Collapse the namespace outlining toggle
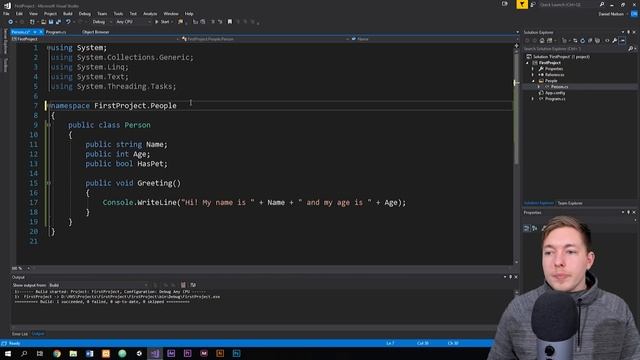 pyautogui.click(x=48, y=106)
